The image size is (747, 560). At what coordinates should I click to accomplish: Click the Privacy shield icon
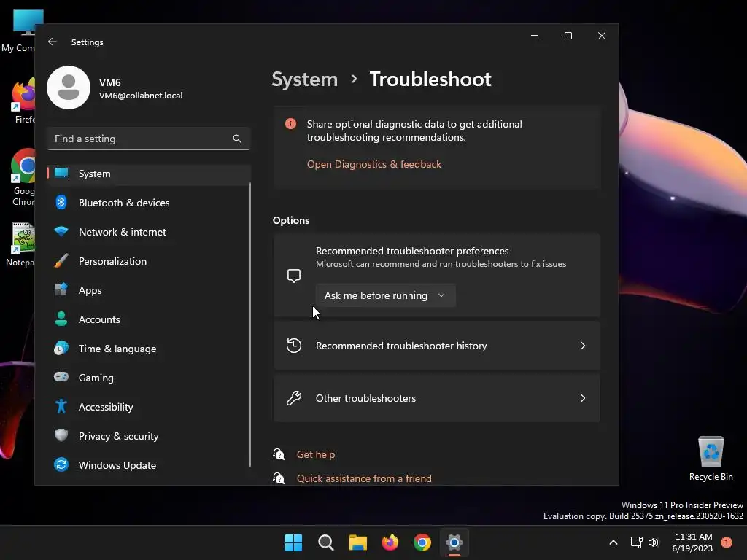point(61,435)
